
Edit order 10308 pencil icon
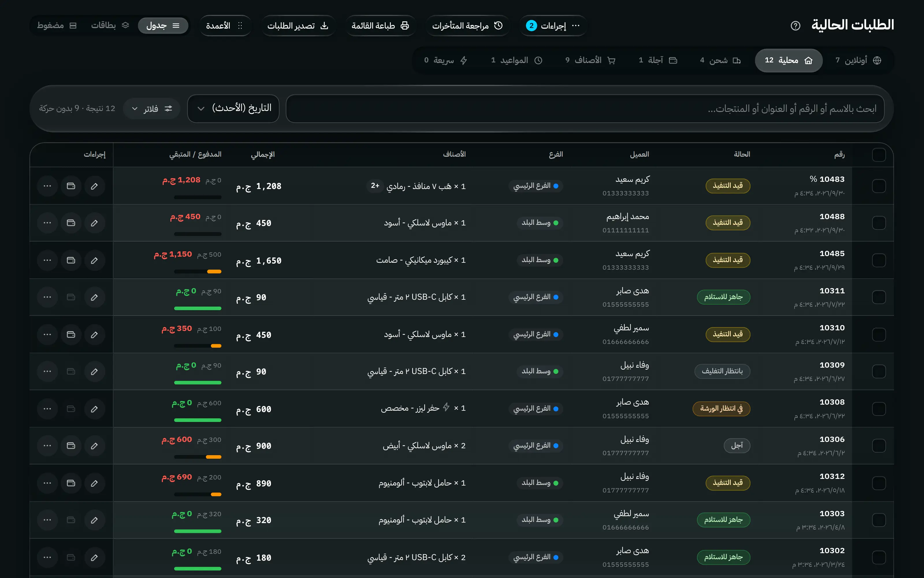[x=94, y=409]
